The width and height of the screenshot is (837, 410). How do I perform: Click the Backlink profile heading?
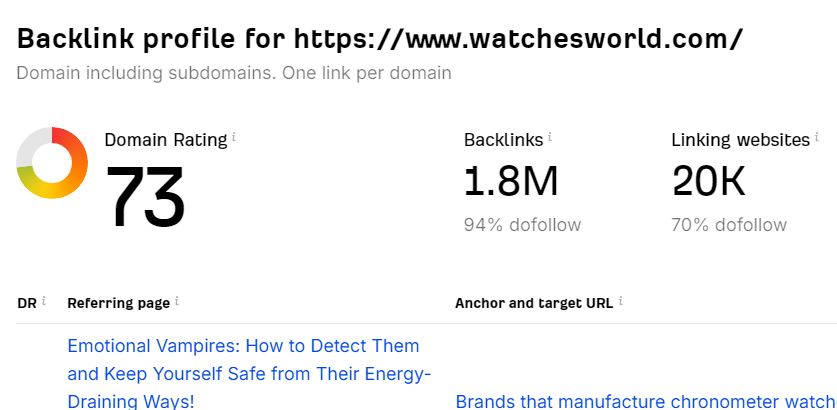[x=380, y=38]
